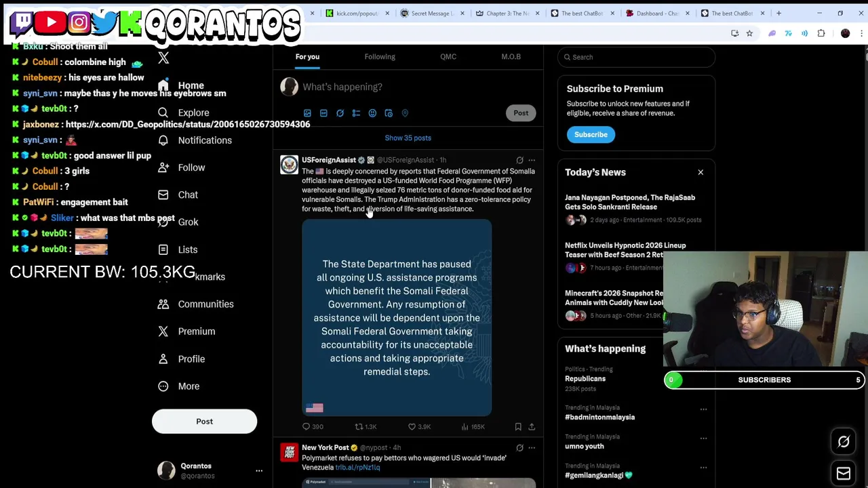Close Today's News panel

701,172
